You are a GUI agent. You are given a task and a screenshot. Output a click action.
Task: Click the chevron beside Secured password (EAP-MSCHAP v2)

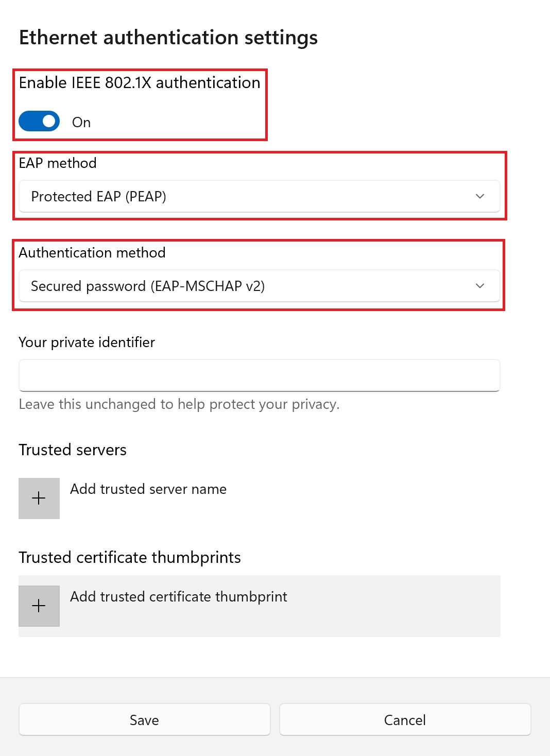pyautogui.click(x=480, y=286)
